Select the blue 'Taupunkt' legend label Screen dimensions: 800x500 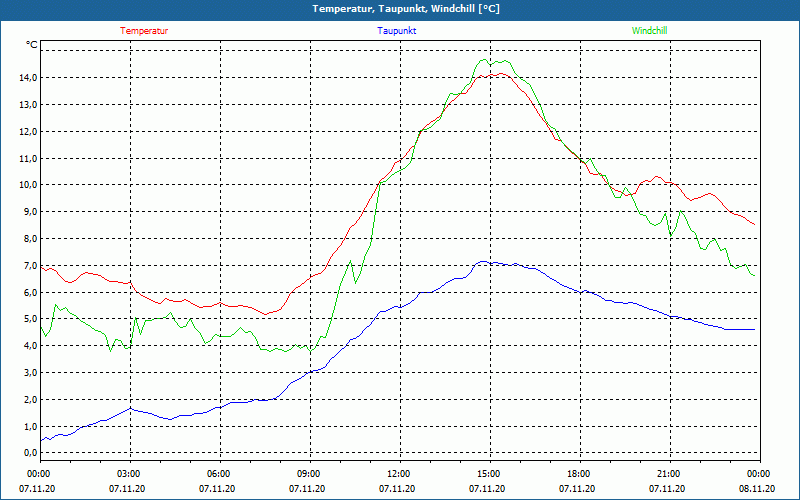coord(396,31)
